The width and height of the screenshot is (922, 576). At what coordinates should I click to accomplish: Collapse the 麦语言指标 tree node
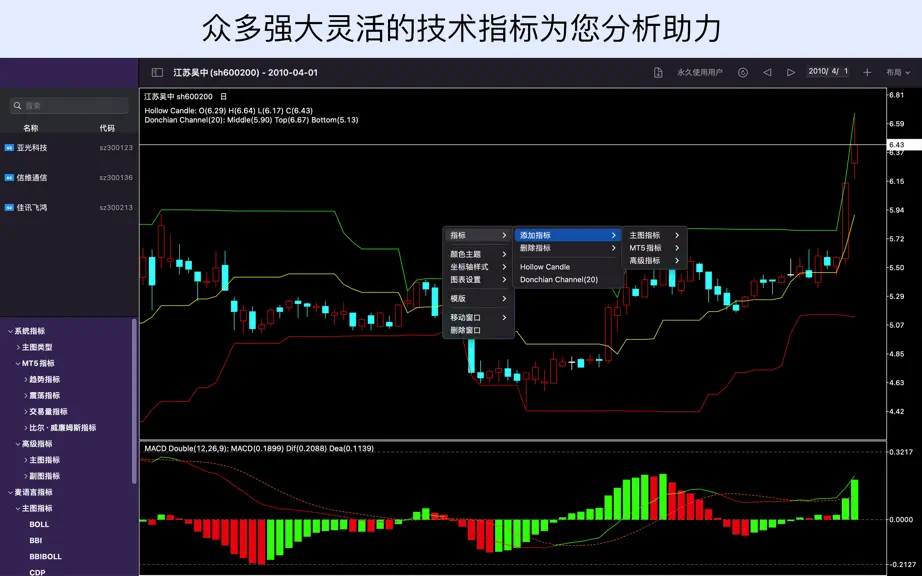tap(10, 492)
